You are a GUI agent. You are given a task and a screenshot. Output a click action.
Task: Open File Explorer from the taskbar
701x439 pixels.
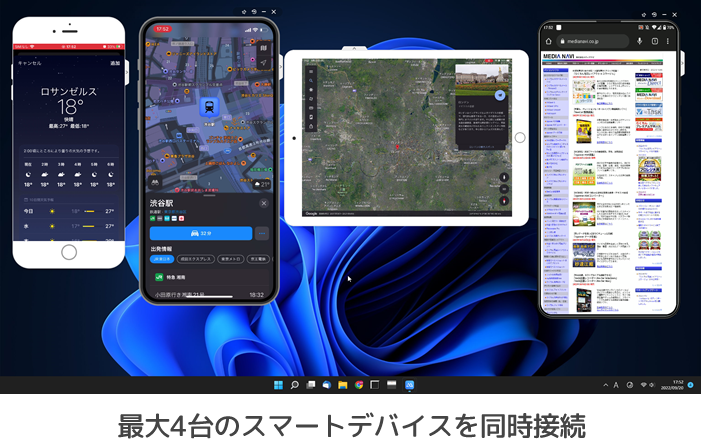(x=342, y=385)
